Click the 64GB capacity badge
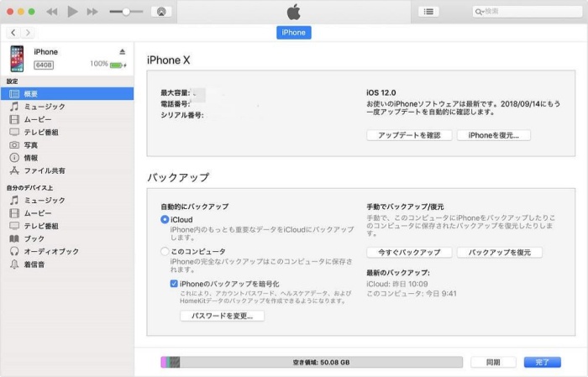 [44, 65]
